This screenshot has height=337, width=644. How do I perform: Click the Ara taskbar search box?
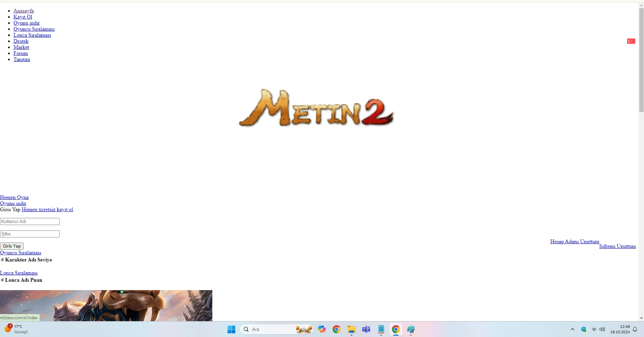tap(276, 329)
